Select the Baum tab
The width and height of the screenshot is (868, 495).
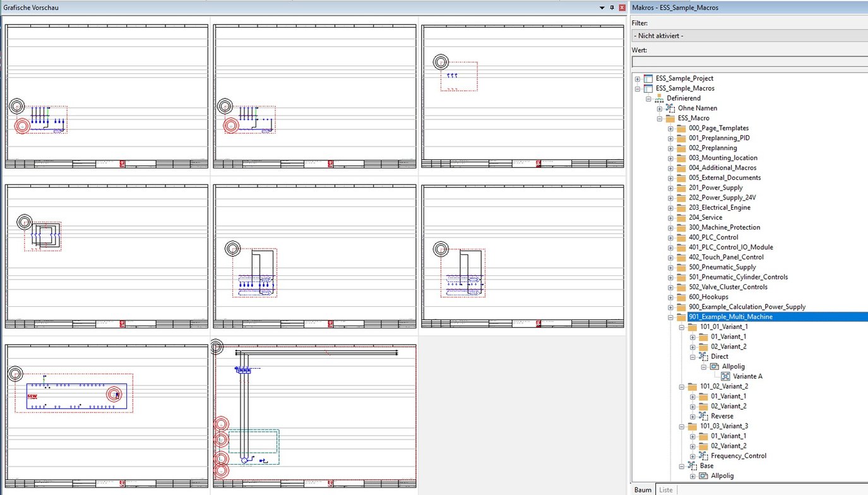click(642, 489)
